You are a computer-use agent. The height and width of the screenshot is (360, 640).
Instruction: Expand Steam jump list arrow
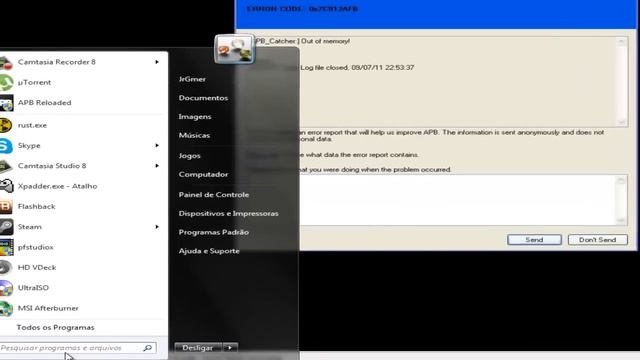(x=157, y=227)
